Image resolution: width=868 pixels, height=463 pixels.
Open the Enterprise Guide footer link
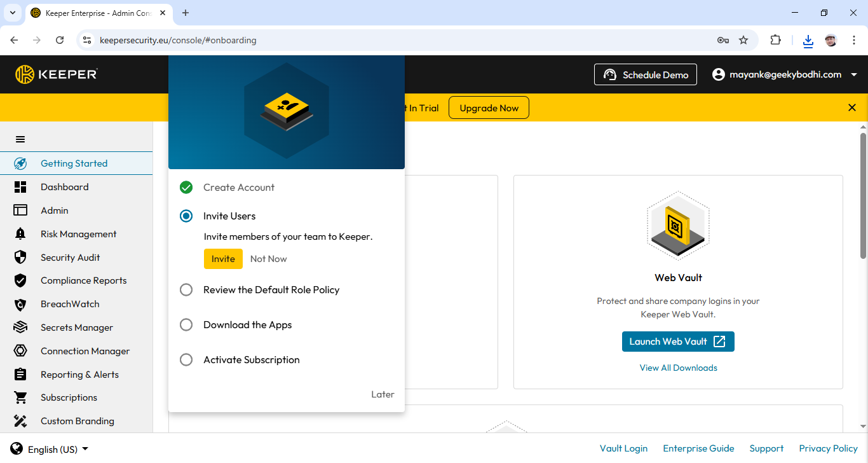point(698,448)
